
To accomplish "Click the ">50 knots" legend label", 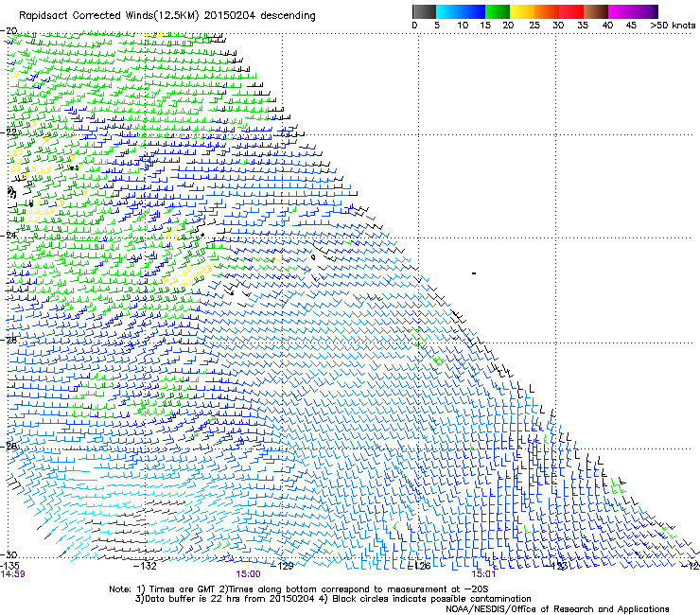I will (x=673, y=26).
